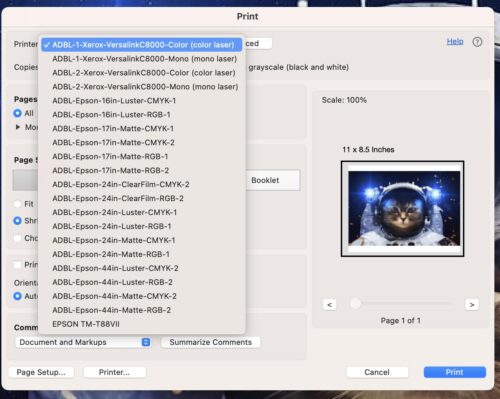Select the Fit radio button

pos(17,204)
